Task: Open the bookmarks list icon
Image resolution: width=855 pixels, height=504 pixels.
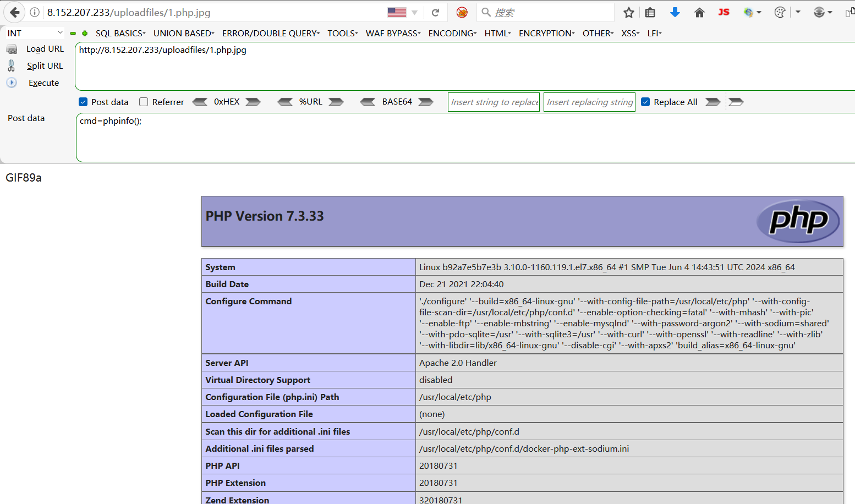Action: pyautogui.click(x=650, y=12)
